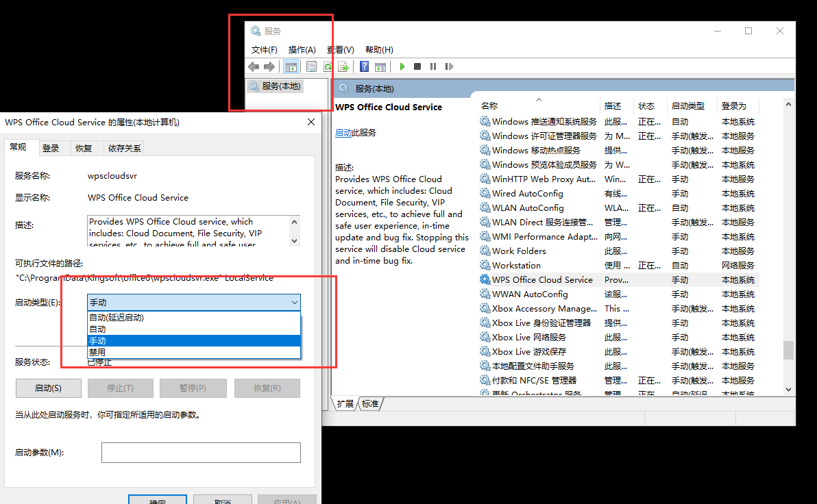Image resolution: width=817 pixels, height=504 pixels.
Task: Open the 启动类型 startup type combo box
Action: pyautogui.click(x=194, y=303)
